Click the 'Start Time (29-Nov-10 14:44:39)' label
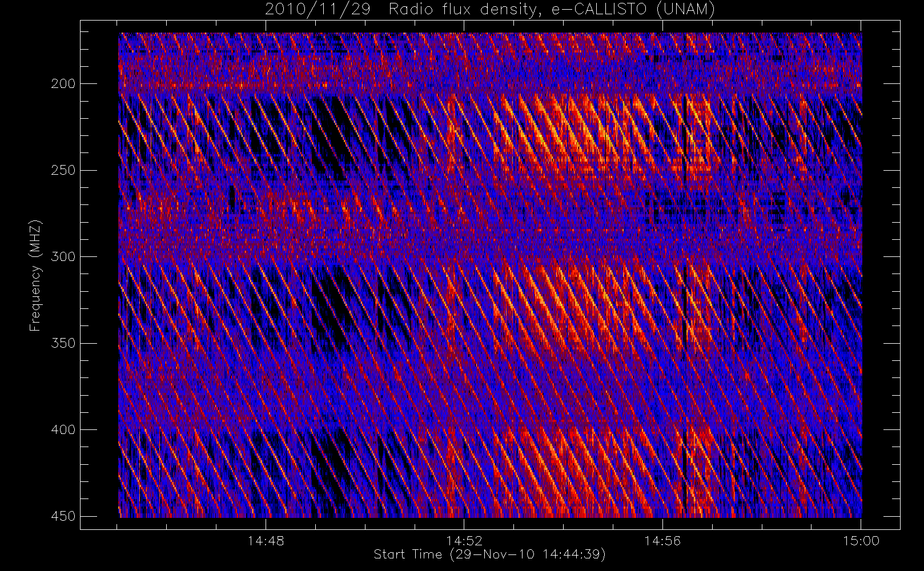Image resolution: width=924 pixels, height=571 pixels. tap(489, 554)
